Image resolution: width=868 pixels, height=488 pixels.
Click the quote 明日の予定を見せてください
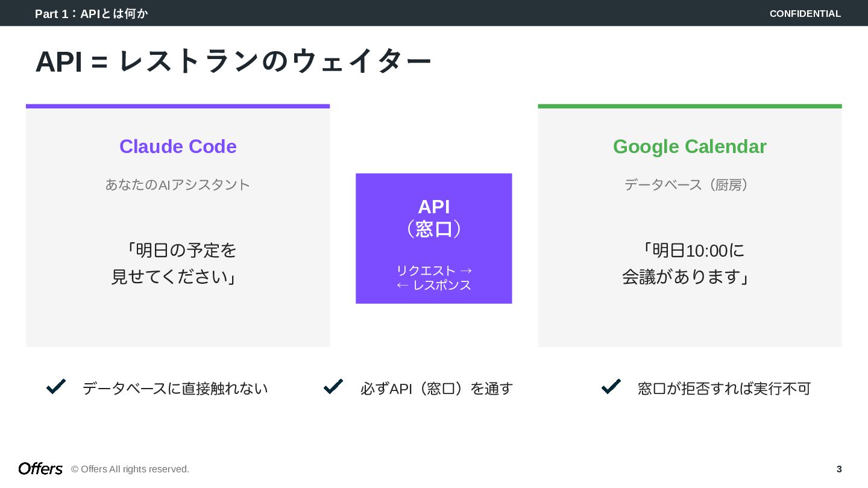(175, 263)
